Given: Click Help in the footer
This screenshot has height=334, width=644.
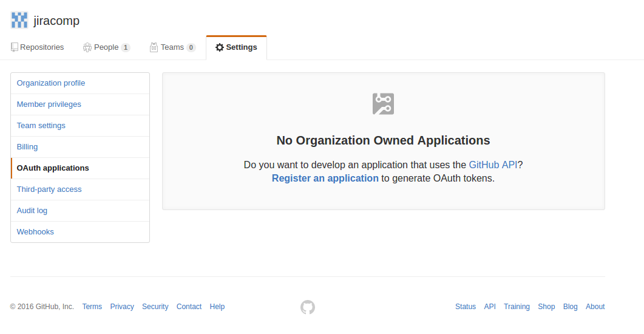Looking at the screenshot, I should pyautogui.click(x=217, y=307).
